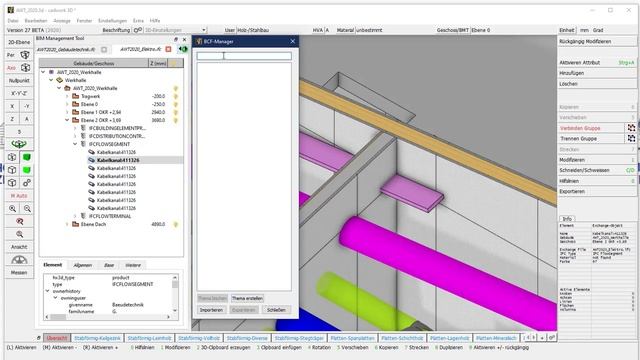This screenshot has width=640, height=360.
Task: Select the upper green shaded cube icon
Action: tap(27, 157)
